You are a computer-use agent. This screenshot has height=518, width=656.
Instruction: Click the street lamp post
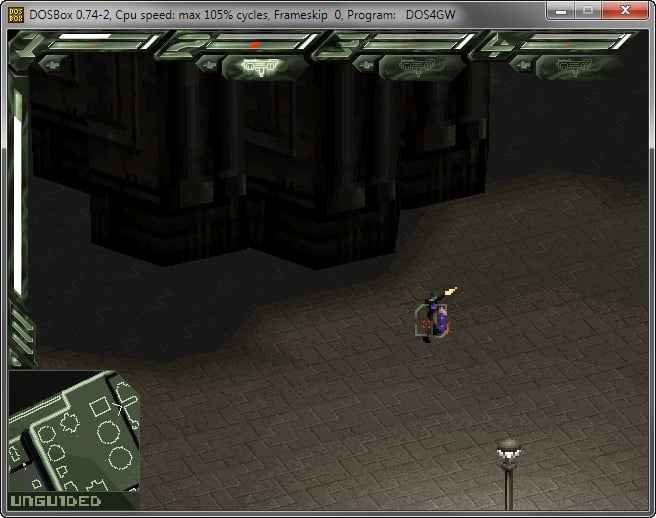tap(508, 474)
